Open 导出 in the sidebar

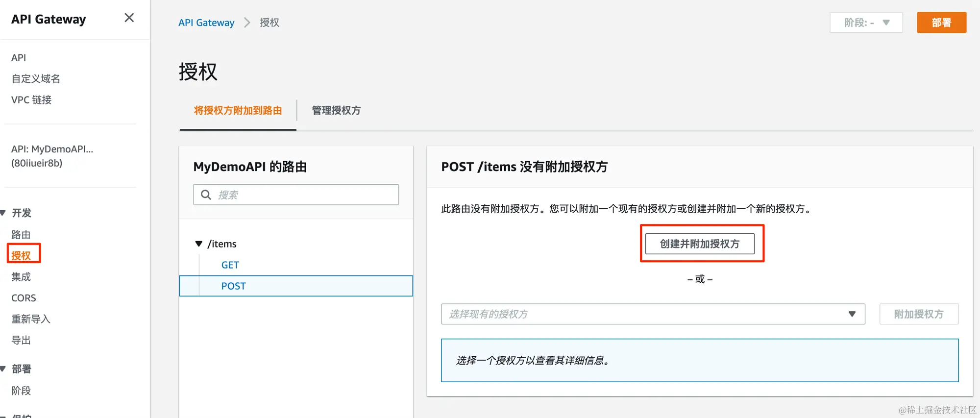tap(21, 340)
